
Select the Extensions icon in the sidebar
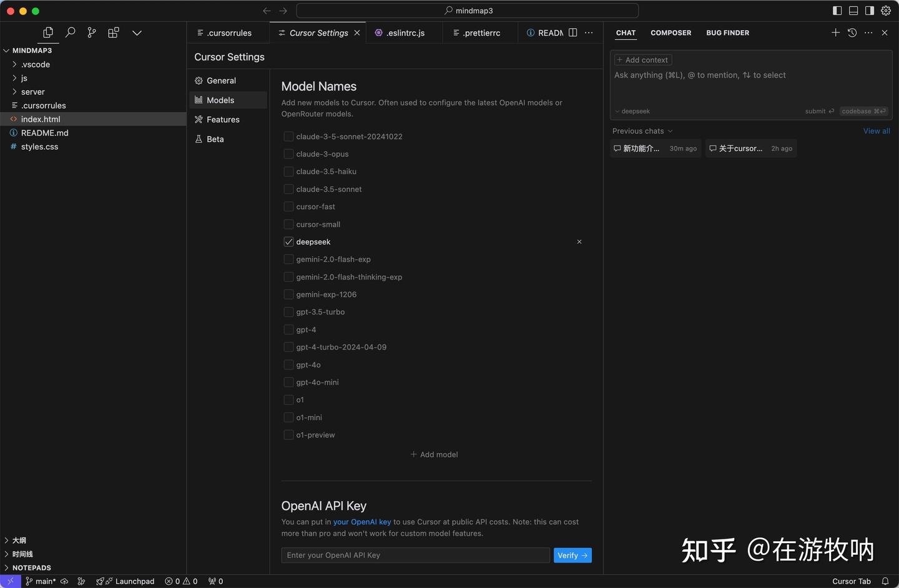[x=113, y=32]
